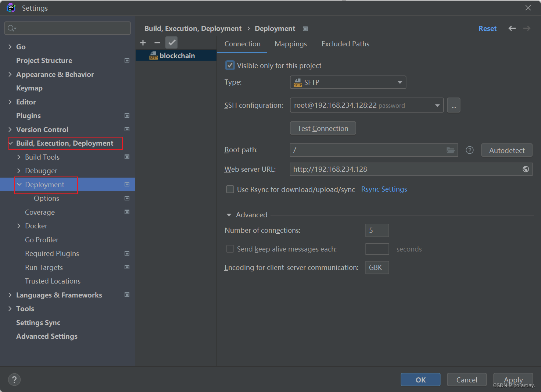
Task: Switch to the Mappings tab
Action: click(291, 44)
